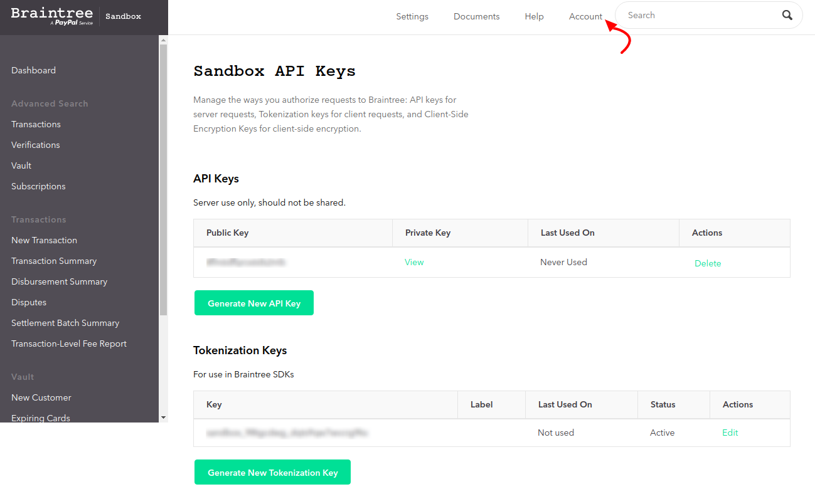Screen dimensions: 815x504
Task: Open the Documents menu
Action: coord(477,16)
